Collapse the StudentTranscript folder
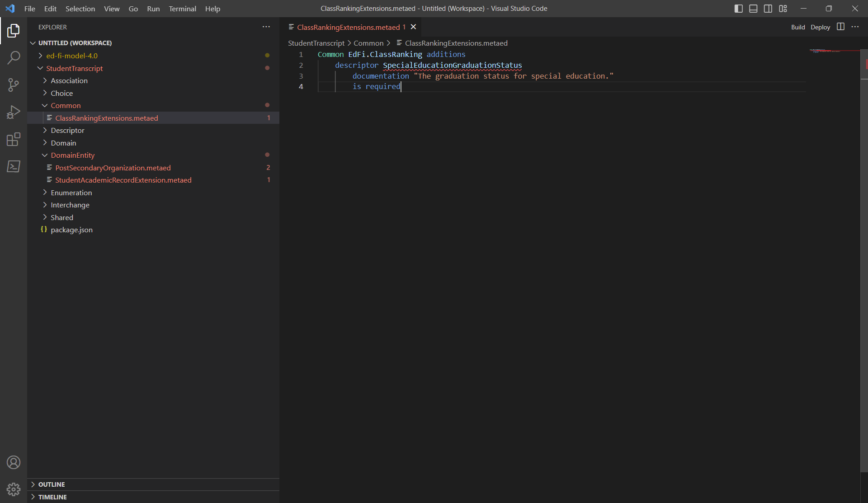Viewport: 868px width, 503px height. click(40, 68)
